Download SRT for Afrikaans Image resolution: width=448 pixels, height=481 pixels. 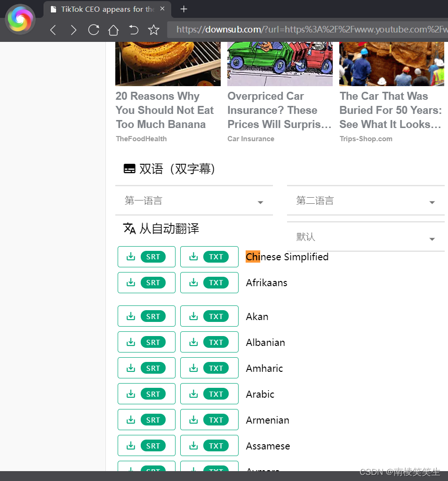[146, 282]
